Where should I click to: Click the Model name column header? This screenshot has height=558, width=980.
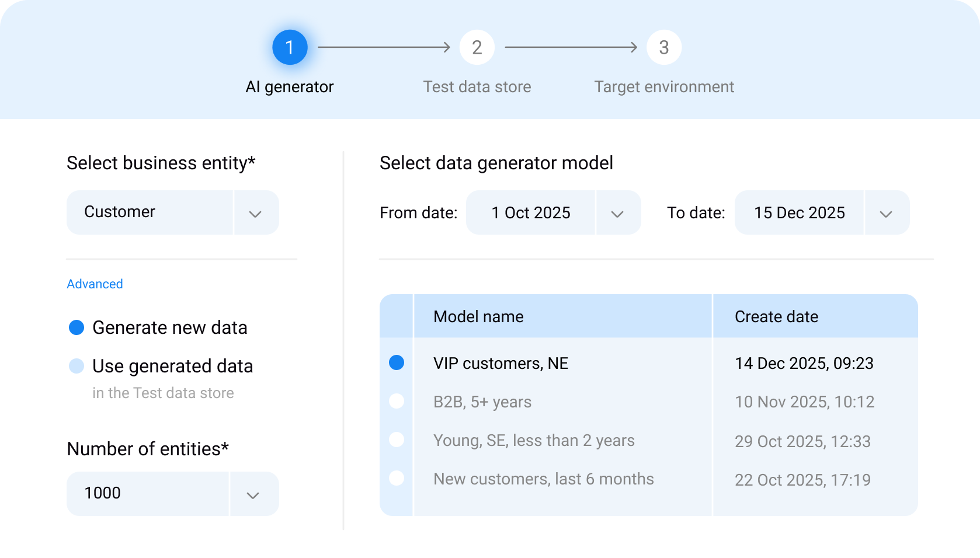click(478, 316)
